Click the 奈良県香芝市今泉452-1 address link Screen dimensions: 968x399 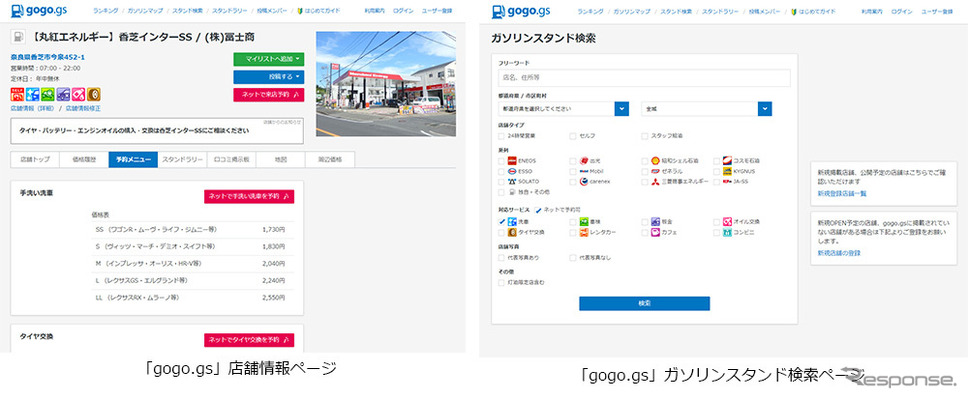tap(48, 57)
